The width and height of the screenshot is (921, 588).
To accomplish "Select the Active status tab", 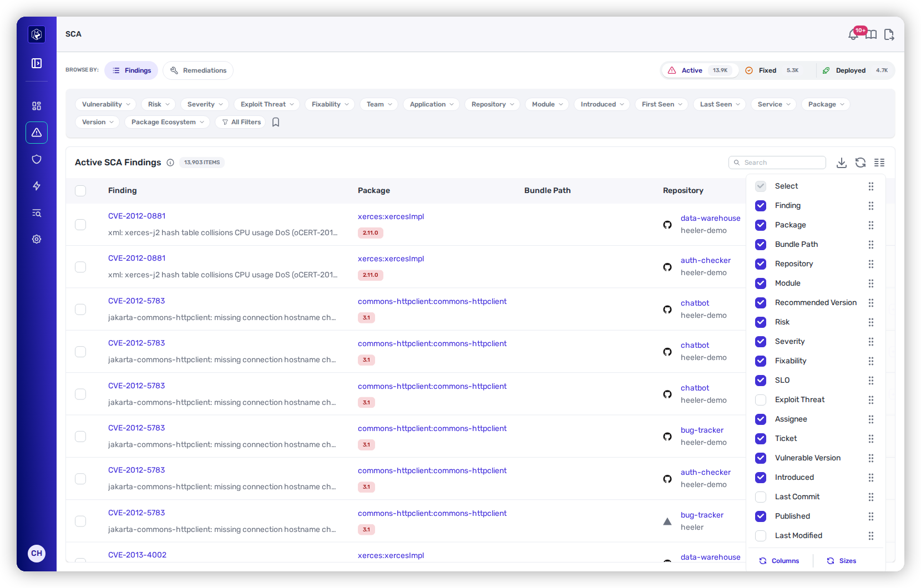I will [700, 70].
